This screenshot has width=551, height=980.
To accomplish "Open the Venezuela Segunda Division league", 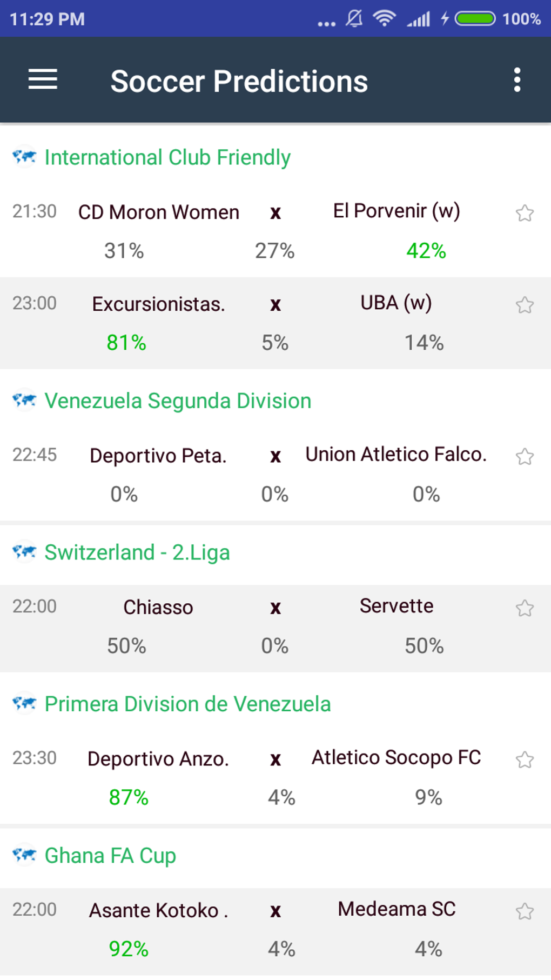I will click(x=178, y=401).
